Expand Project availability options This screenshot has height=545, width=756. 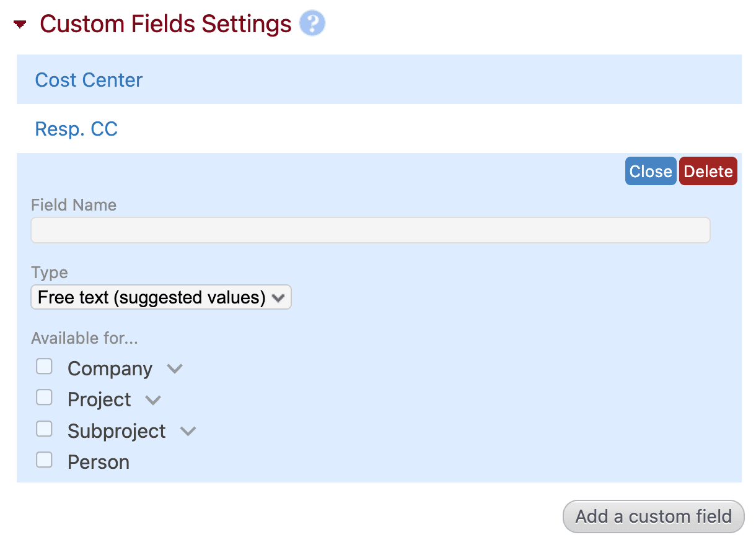pos(152,399)
